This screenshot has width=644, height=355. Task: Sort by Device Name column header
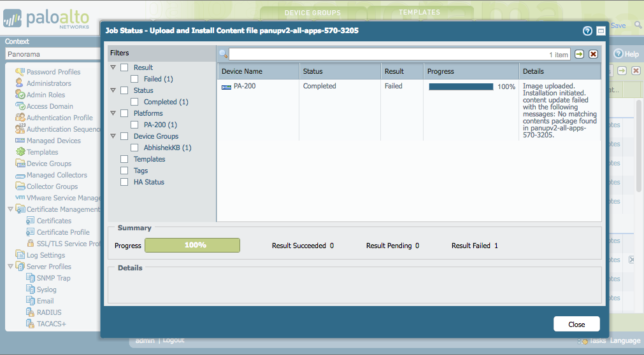point(258,71)
